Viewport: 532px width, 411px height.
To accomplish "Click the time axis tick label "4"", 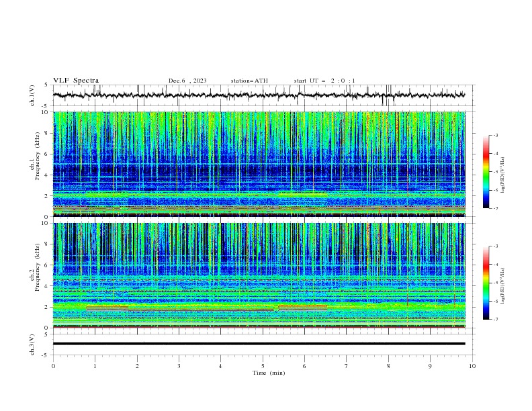I will click(220, 366).
